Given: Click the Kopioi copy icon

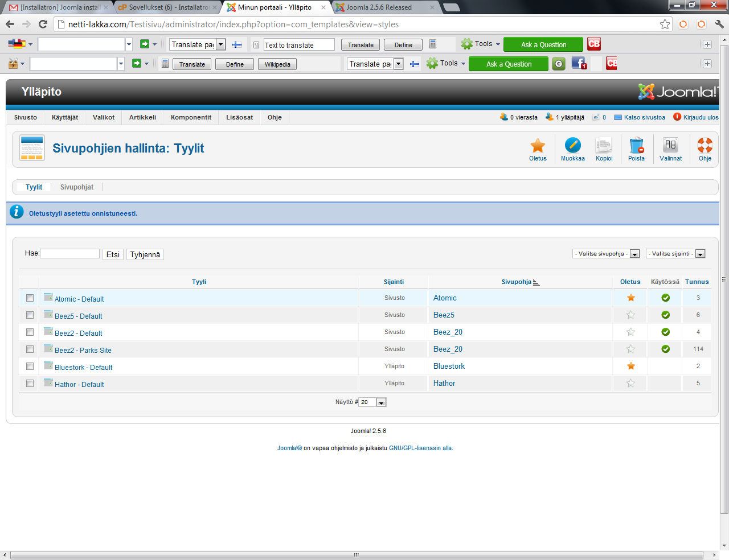Looking at the screenshot, I should click(604, 146).
